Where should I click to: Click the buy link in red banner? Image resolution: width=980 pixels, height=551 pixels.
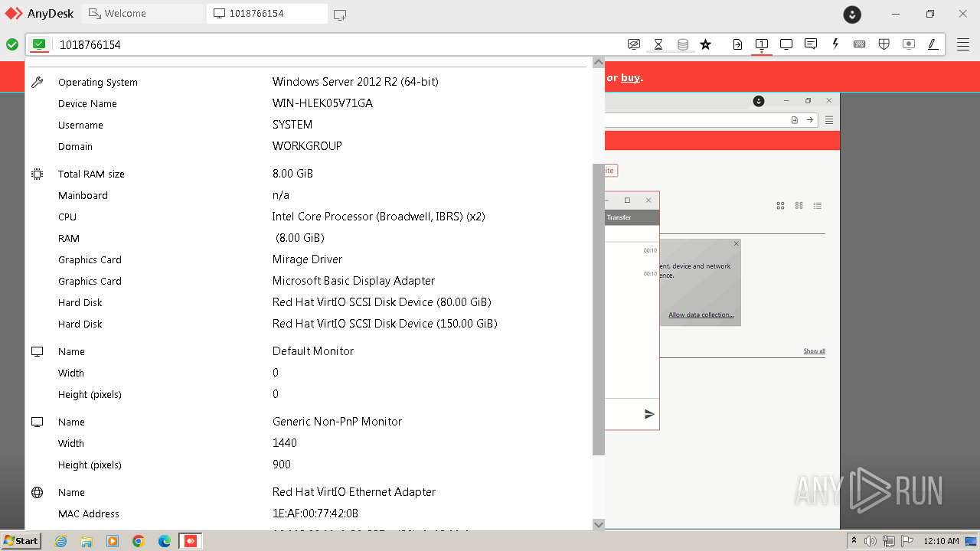point(631,77)
